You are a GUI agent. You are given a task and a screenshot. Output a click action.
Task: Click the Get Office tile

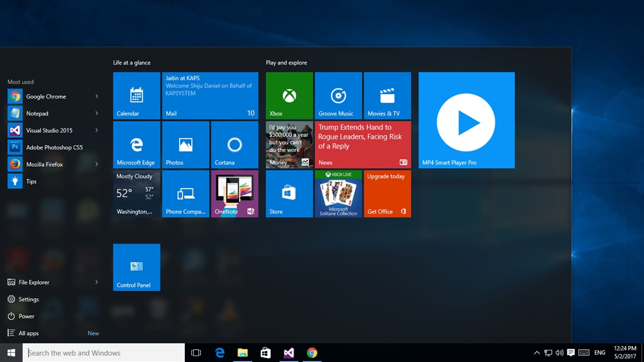(x=387, y=193)
